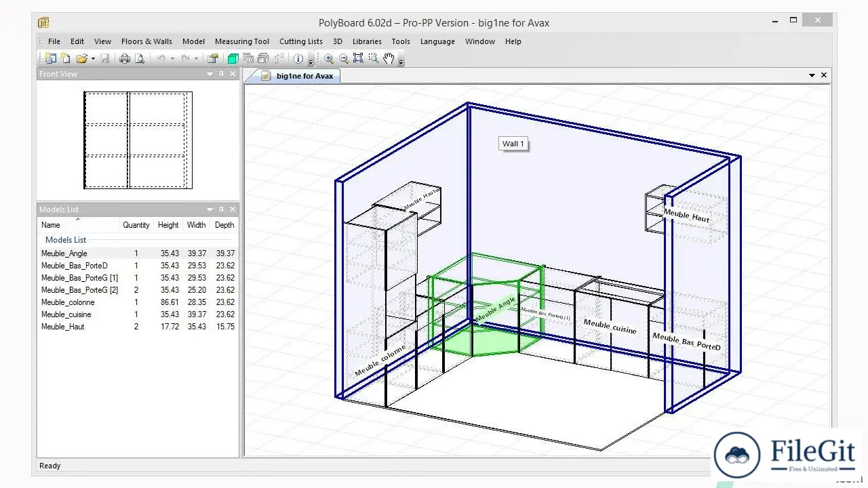Select the Meuble_cuisine row

coord(138,314)
